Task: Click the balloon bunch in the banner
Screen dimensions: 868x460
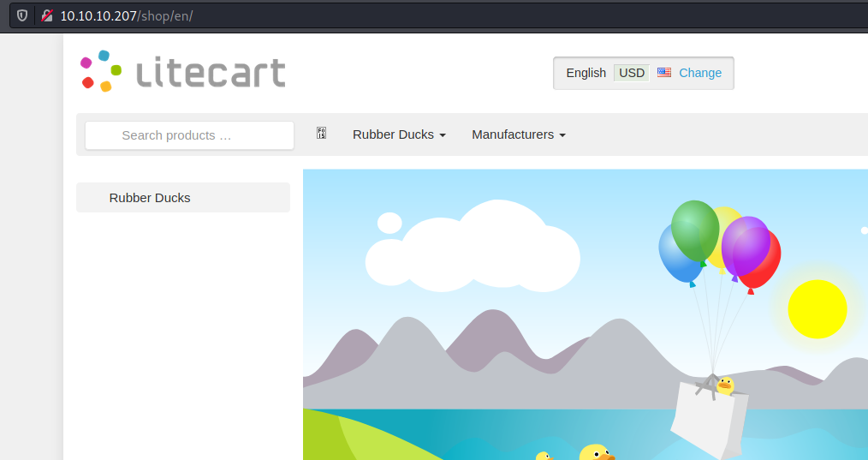Action: coord(720,247)
